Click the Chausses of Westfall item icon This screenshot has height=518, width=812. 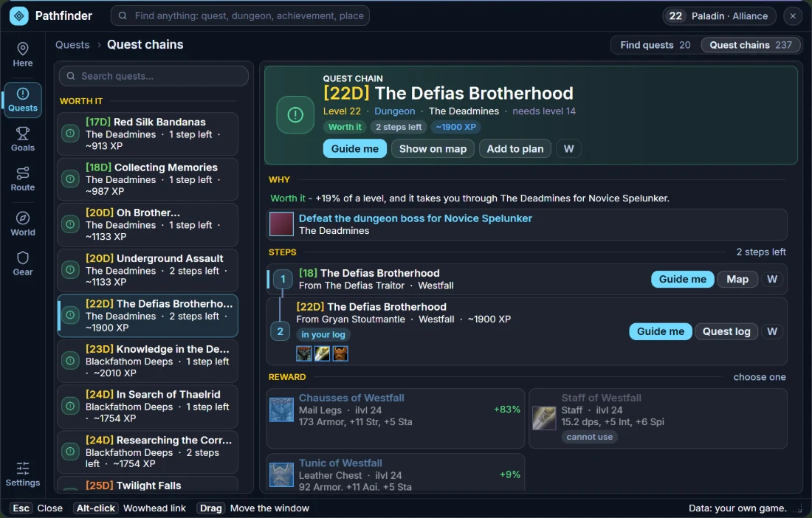[282, 410]
